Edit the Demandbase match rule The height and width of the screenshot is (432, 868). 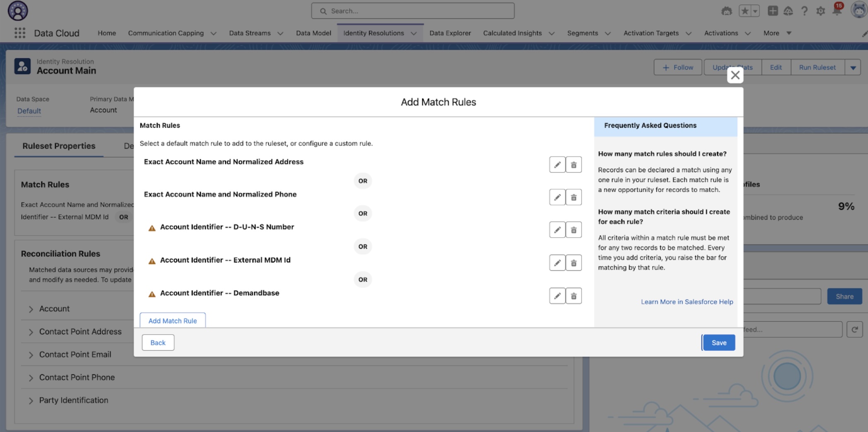point(557,296)
